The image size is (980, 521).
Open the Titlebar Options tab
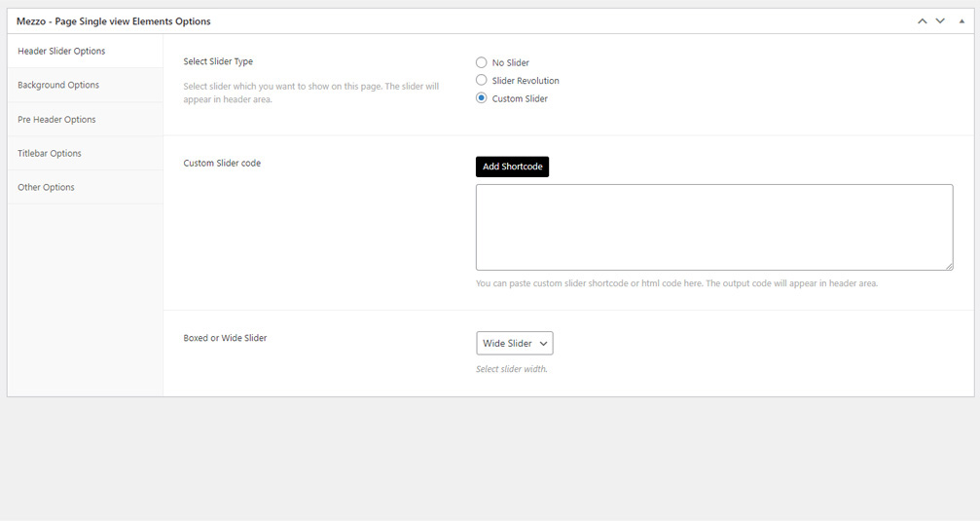(x=50, y=153)
